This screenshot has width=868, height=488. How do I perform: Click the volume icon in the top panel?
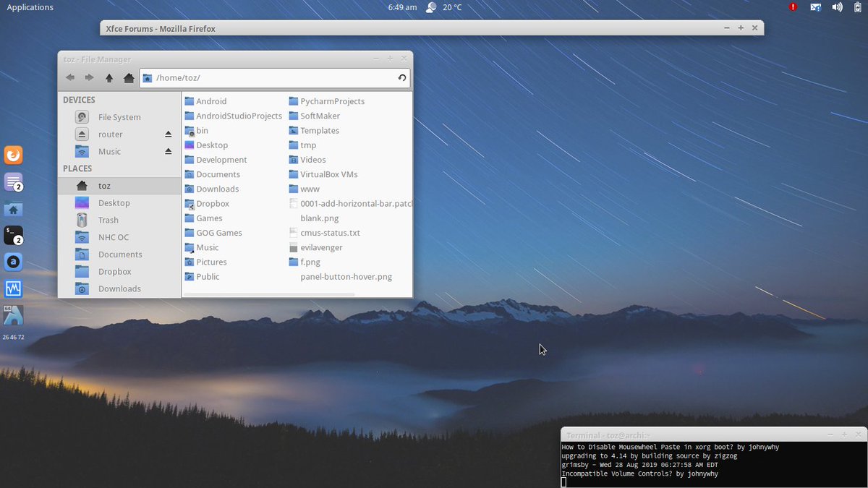tap(837, 7)
